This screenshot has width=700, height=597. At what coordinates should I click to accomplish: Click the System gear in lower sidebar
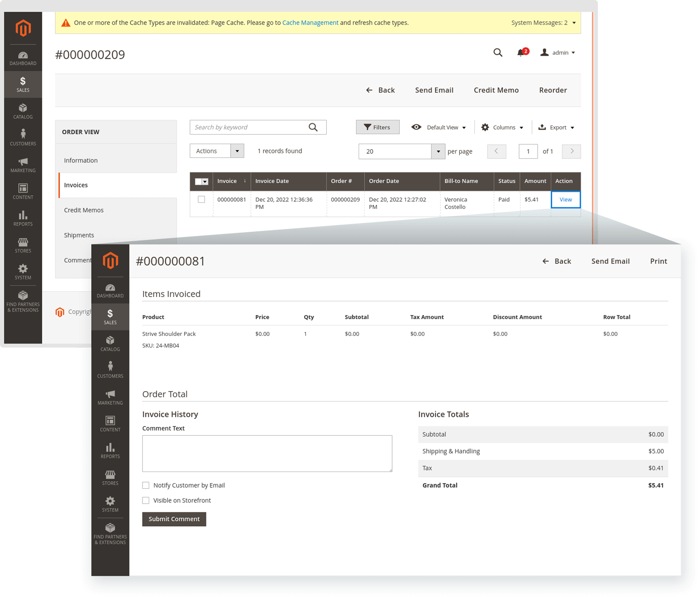coord(110,504)
